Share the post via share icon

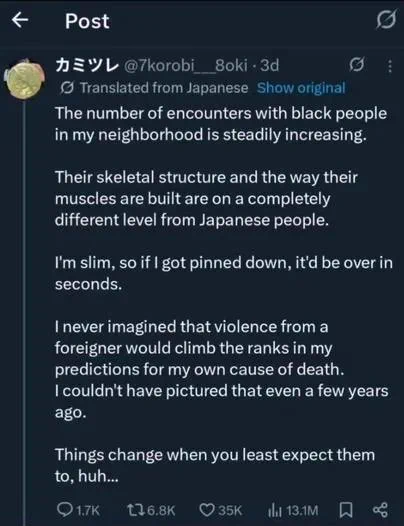(380, 510)
